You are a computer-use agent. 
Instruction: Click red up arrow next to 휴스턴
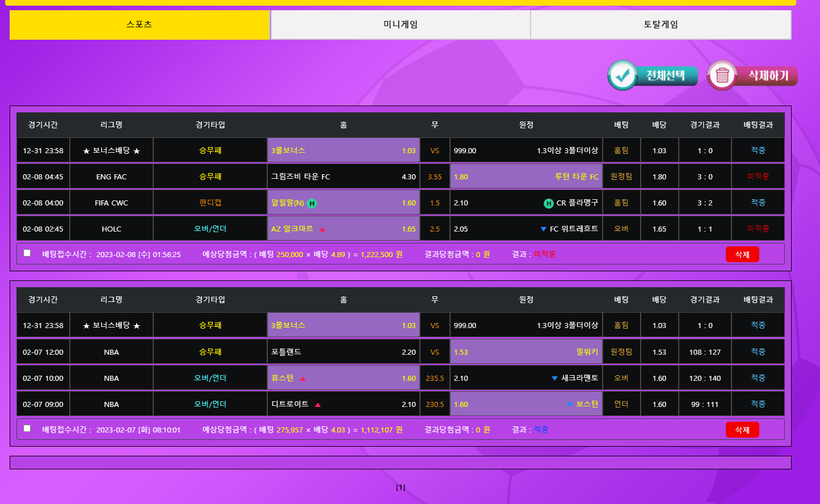coord(302,379)
